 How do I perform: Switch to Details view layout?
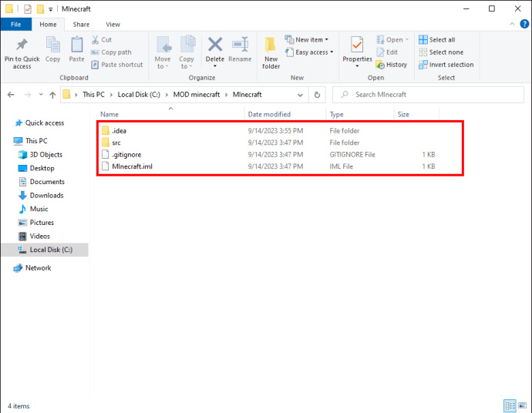(510, 405)
